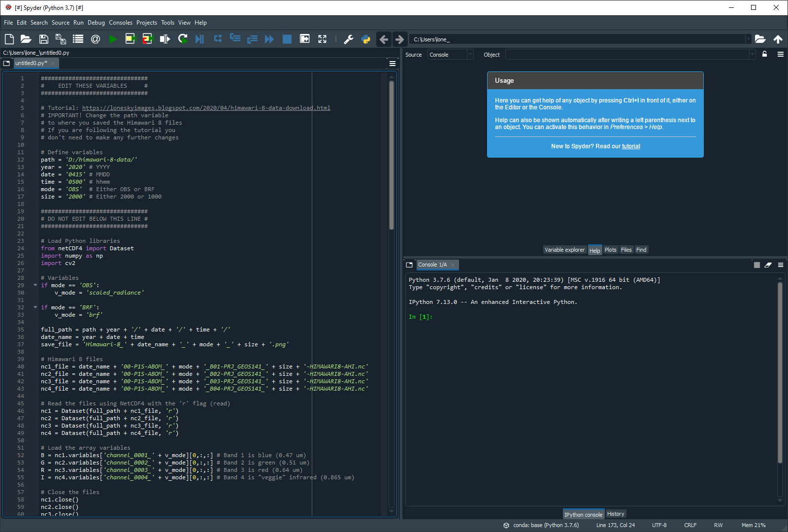This screenshot has height=532, width=788.
Task: Open the Object field dropdown arrow
Action: [x=753, y=54]
